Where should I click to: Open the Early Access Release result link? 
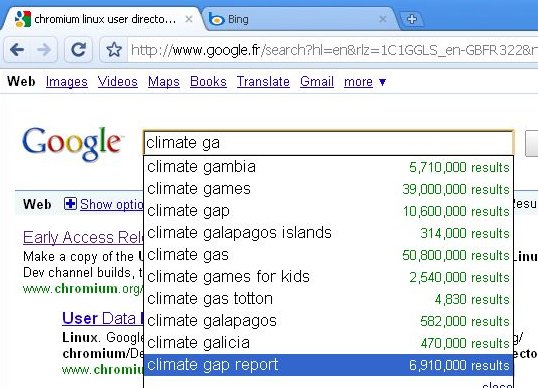click(x=83, y=237)
